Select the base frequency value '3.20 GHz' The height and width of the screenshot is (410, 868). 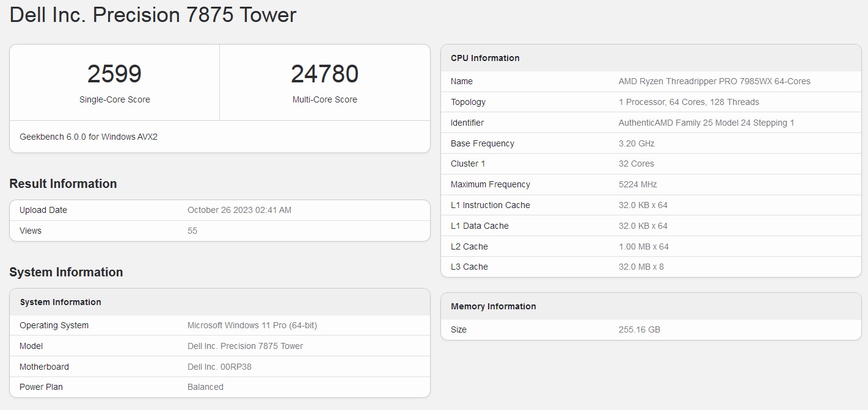(x=636, y=143)
